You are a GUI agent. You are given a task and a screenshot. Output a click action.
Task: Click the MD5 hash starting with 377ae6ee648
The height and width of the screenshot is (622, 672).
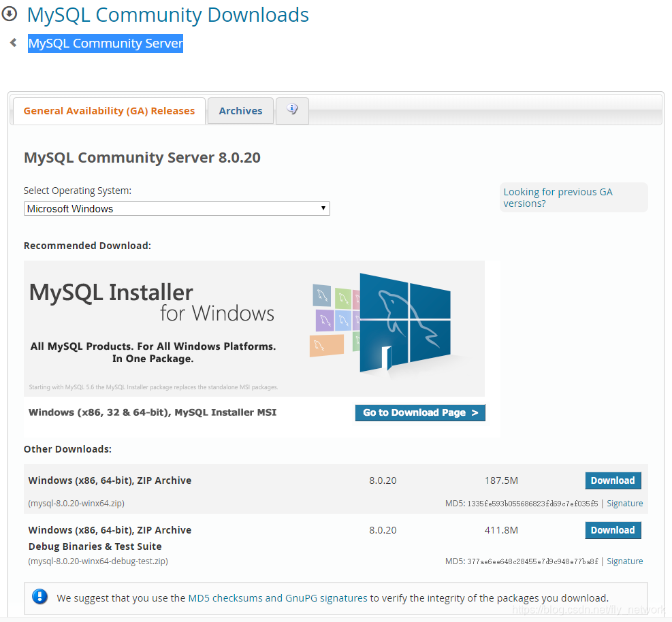pyautogui.click(x=532, y=561)
